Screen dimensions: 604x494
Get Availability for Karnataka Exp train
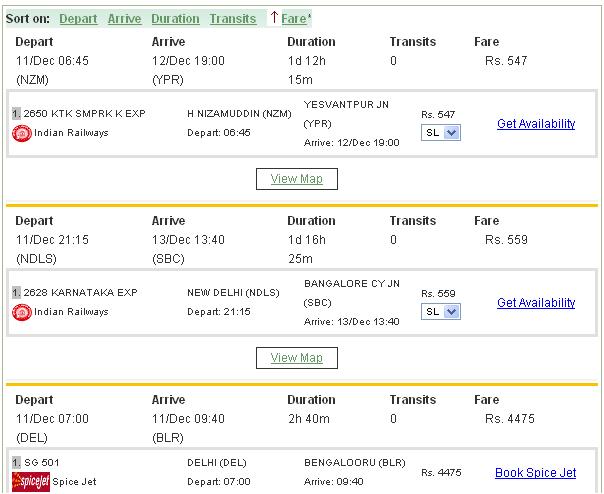pyautogui.click(x=536, y=303)
